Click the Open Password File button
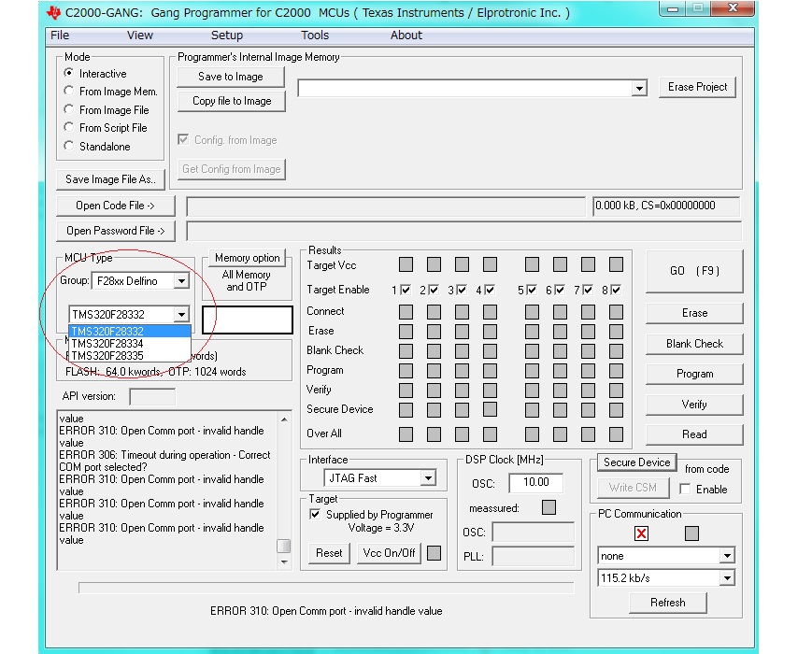This screenshot has width=812, height=654. tap(116, 231)
